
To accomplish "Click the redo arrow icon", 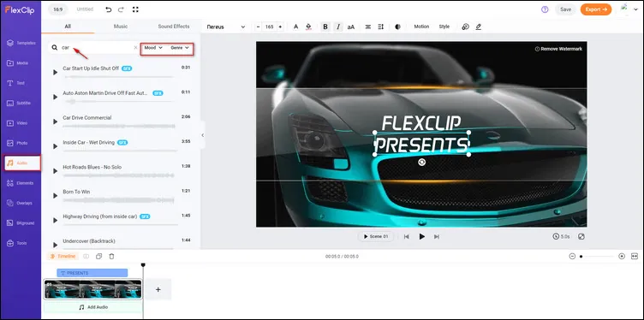I will click(x=121, y=9).
